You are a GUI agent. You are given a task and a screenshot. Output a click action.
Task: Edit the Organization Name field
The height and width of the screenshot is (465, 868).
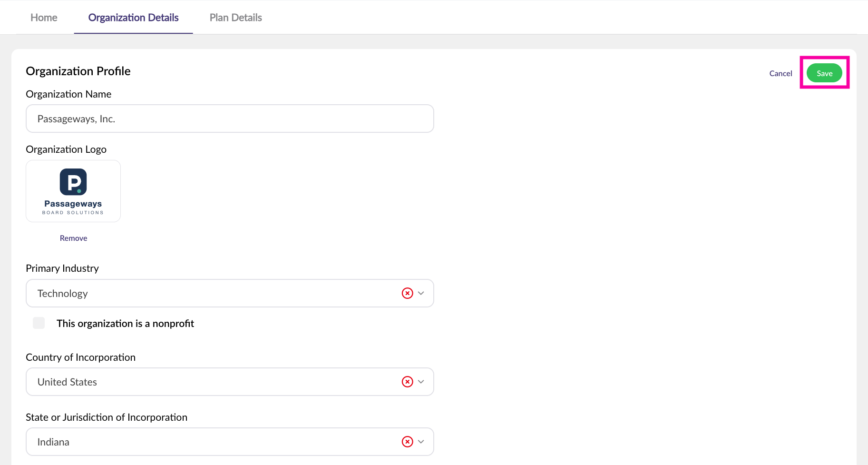(230, 119)
